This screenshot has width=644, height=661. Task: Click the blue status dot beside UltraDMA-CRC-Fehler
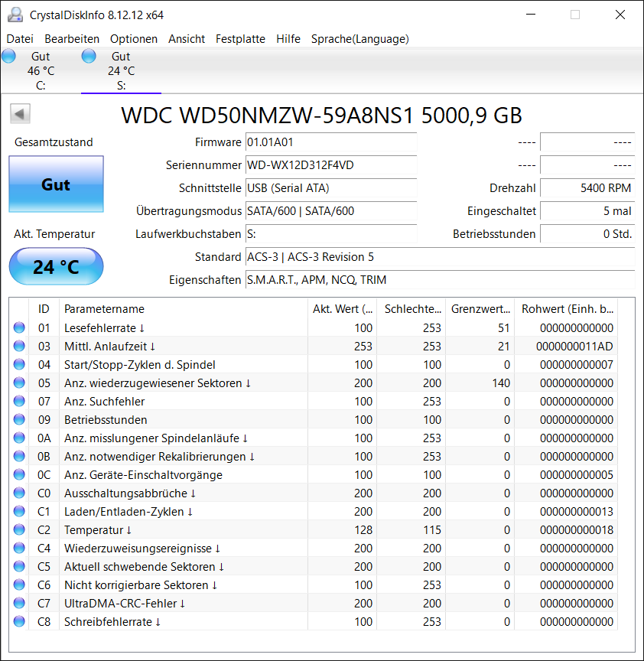tap(17, 603)
